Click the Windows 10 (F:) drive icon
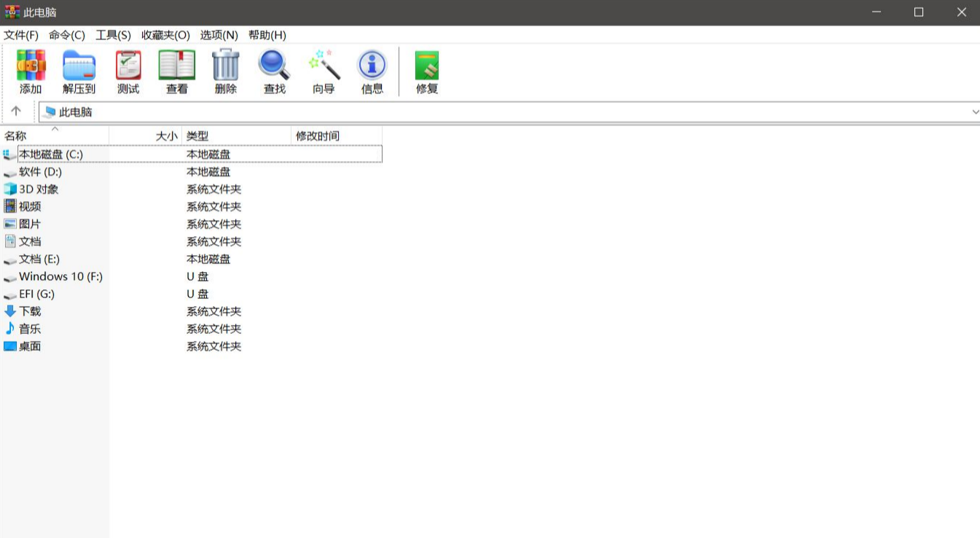Viewport: 980px width, 538px height. pyautogui.click(x=10, y=278)
